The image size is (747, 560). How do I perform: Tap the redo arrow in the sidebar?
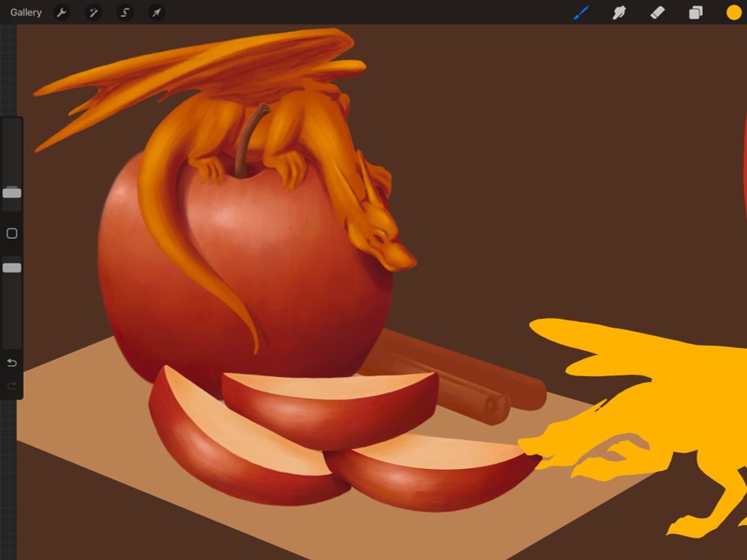click(x=10, y=386)
